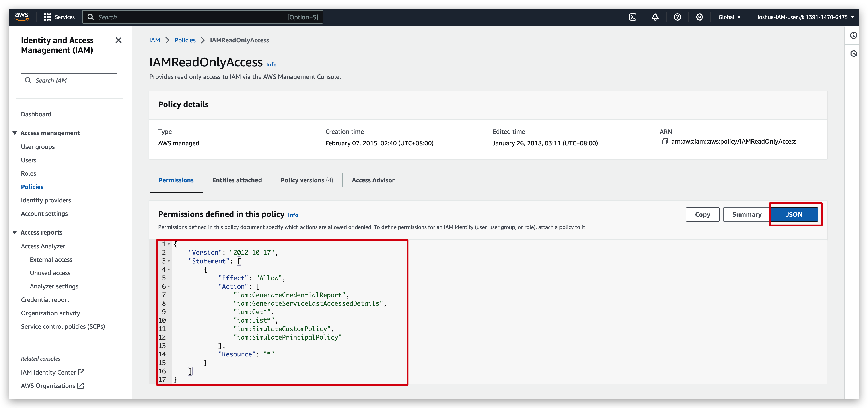Open settings with the gear icon

(699, 17)
